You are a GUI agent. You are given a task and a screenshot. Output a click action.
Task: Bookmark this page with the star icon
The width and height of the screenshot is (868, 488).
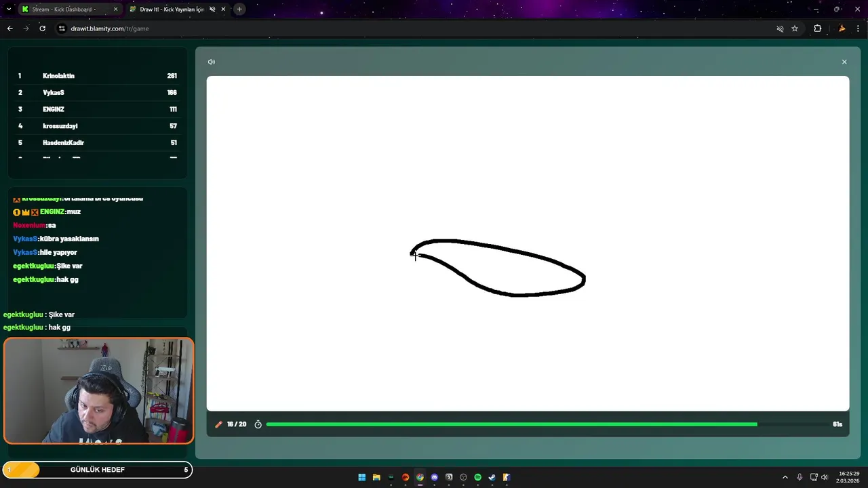pos(795,28)
